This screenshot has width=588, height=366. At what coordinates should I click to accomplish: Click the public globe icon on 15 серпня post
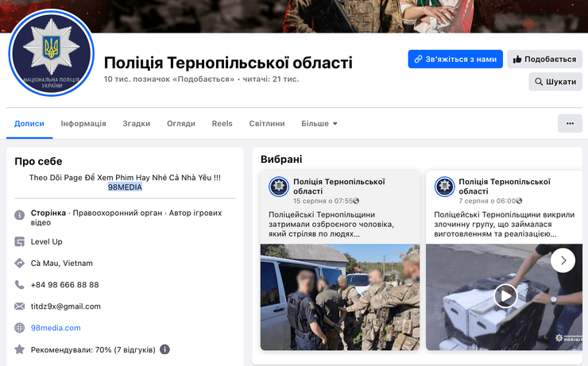tap(356, 201)
